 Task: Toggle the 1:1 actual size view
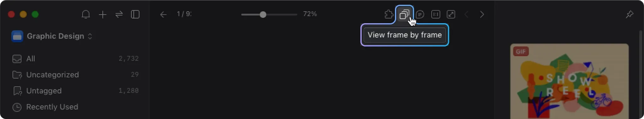click(436, 14)
